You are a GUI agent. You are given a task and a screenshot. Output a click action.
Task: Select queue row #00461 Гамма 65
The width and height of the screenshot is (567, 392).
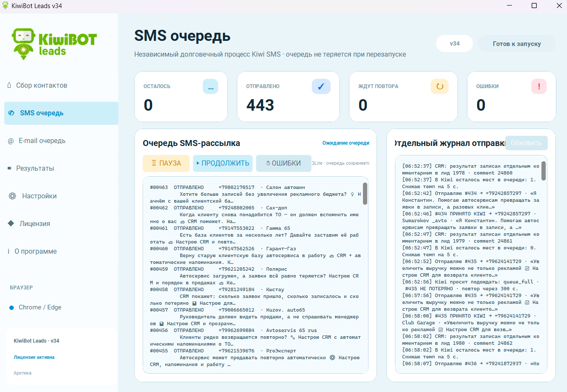pos(256,235)
